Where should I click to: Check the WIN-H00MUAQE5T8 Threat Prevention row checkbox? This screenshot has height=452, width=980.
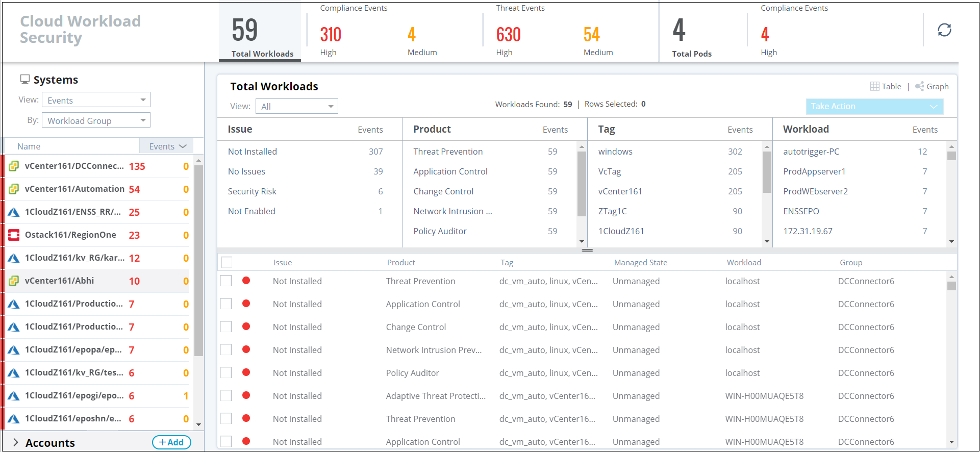pos(225,419)
